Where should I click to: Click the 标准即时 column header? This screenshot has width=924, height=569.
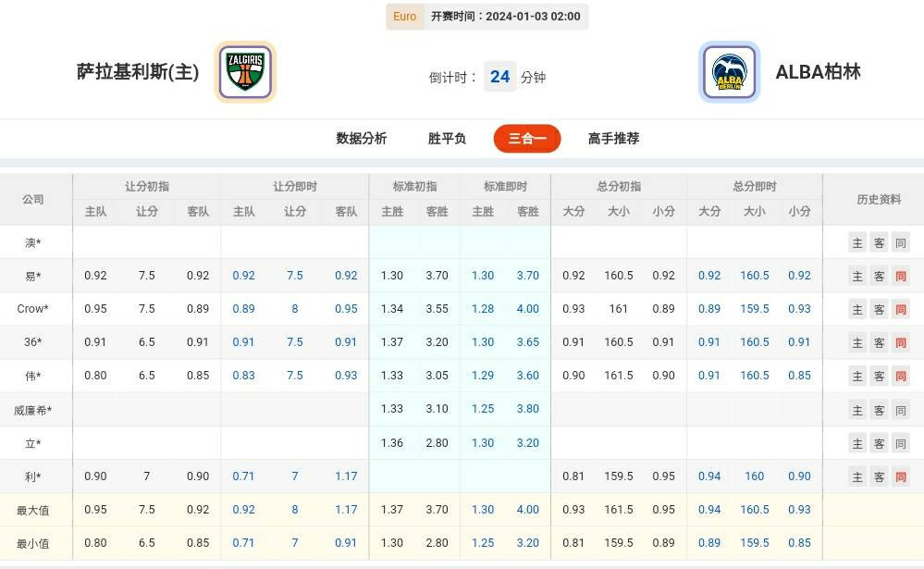[x=505, y=186]
